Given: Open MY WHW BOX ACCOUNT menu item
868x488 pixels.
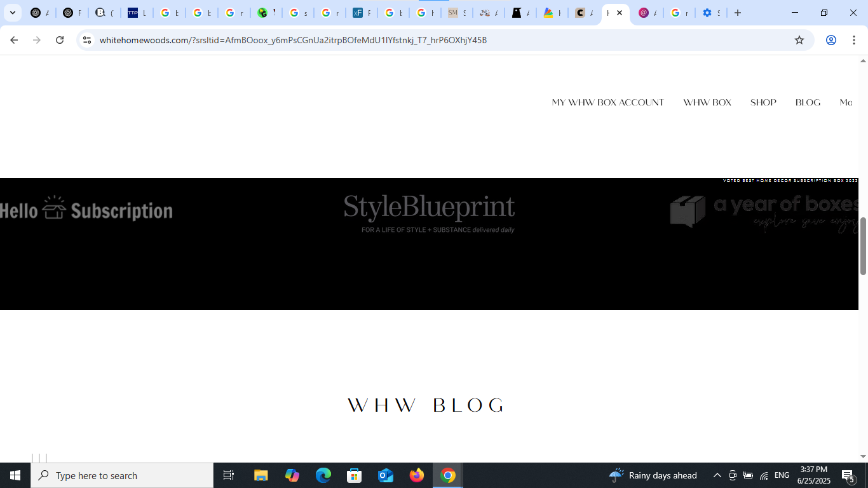Looking at the screenshot, I should click(607, 102).
